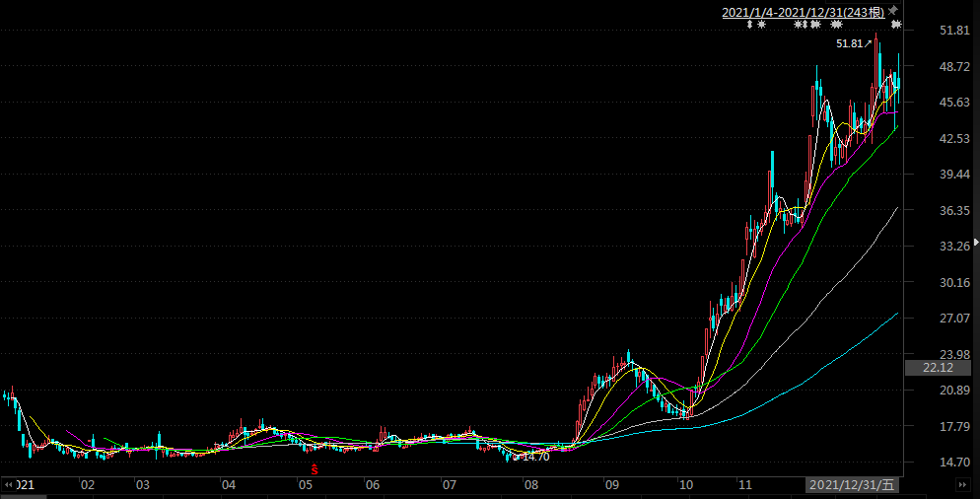Screen dimensions: 980x499
Task: Click the 03 month label on time axis
Action: click(x=143, y=485)
